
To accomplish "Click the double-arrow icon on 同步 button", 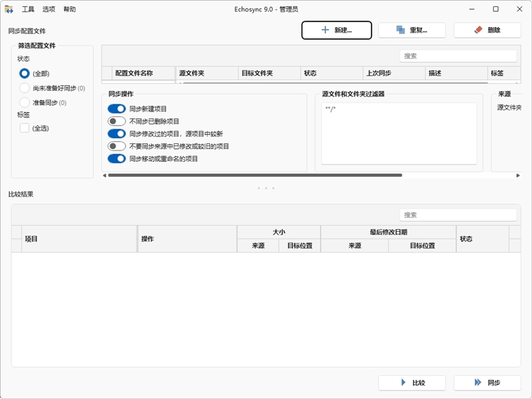I will (x=477, y=383).
